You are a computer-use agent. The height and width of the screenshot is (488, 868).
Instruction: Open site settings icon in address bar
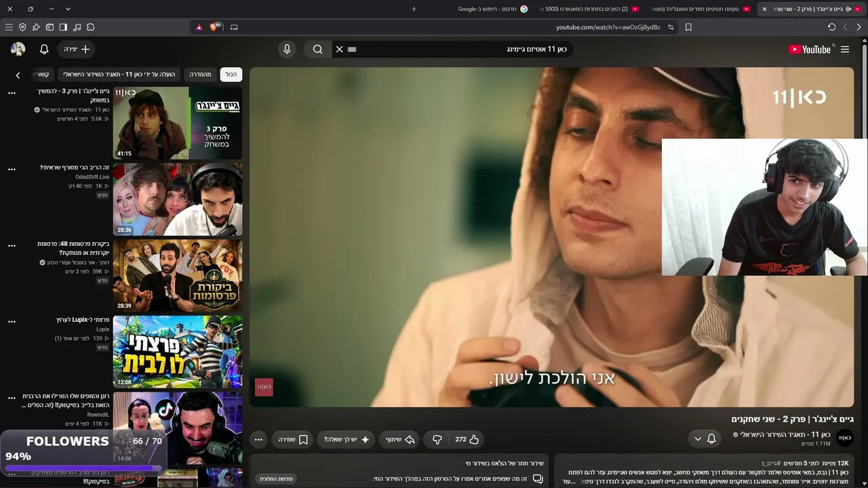tap(671, 27)
